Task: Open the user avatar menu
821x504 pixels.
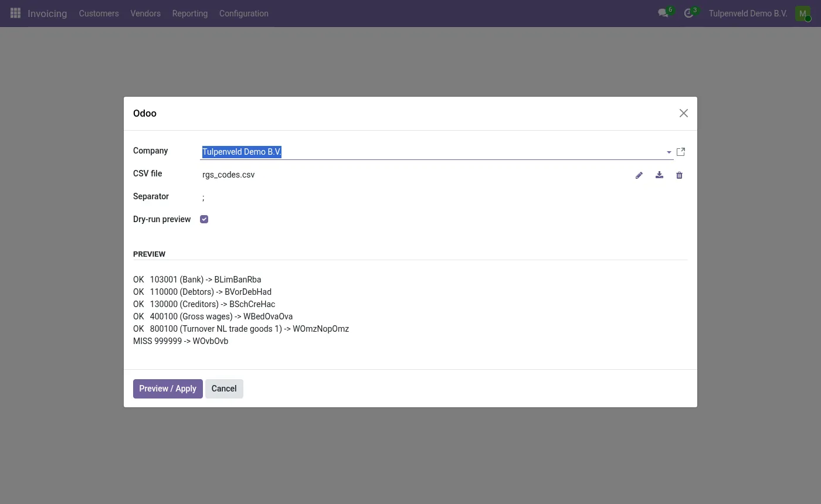Action: [x=802, y=13]
